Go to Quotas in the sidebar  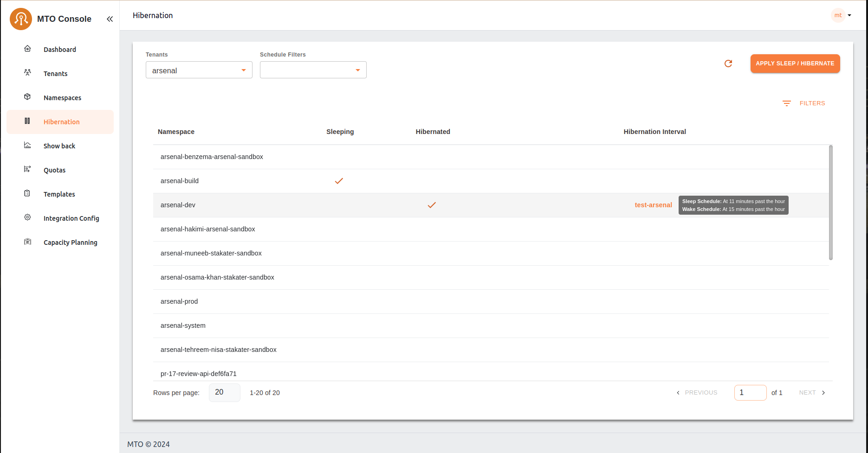tap(54, 170)
